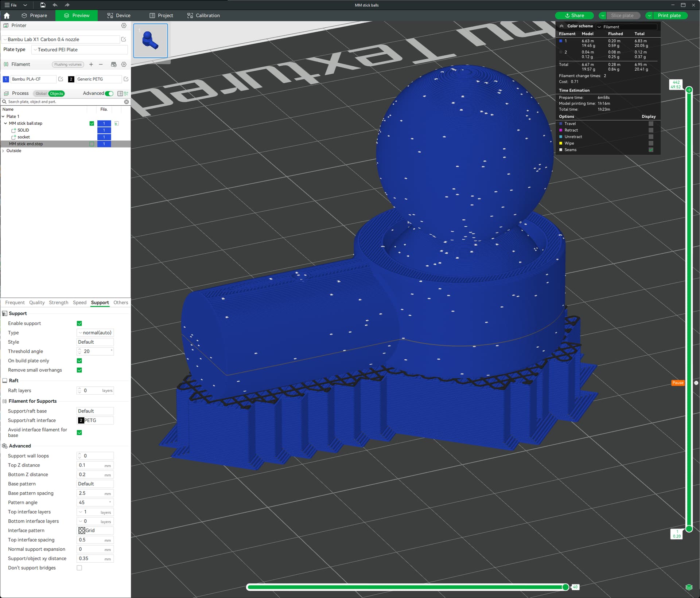Click the Print plate button

669,16
